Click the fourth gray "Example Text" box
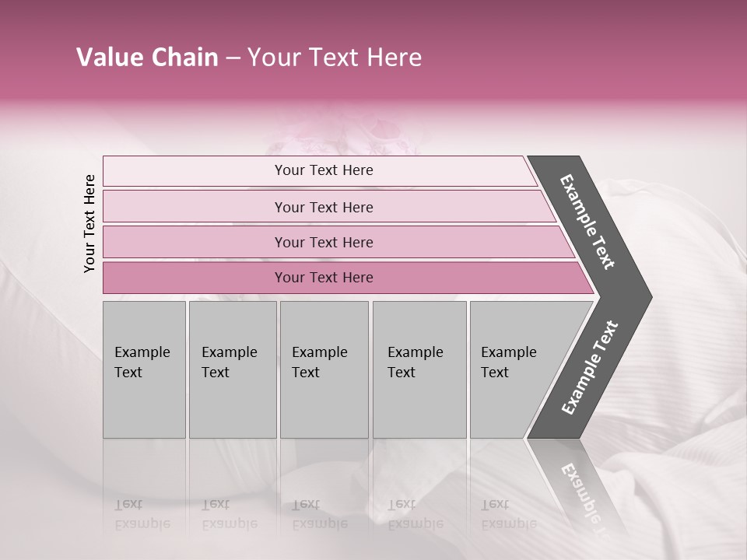Screen dimensions: 747x560 click(x=419, y=369)
